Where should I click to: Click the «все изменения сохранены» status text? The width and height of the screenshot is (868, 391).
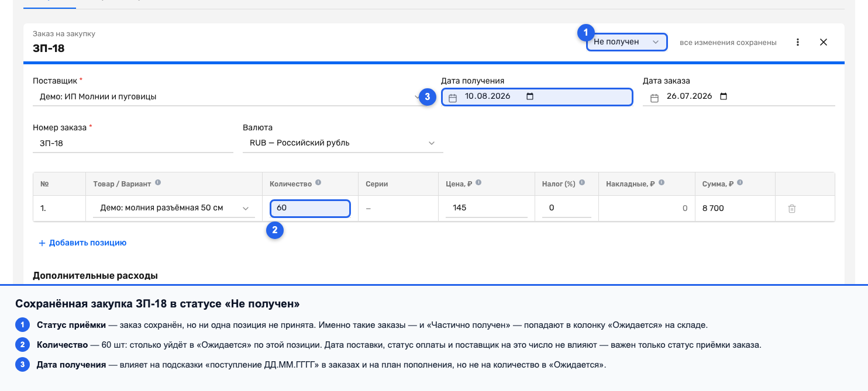click(728, 43)
